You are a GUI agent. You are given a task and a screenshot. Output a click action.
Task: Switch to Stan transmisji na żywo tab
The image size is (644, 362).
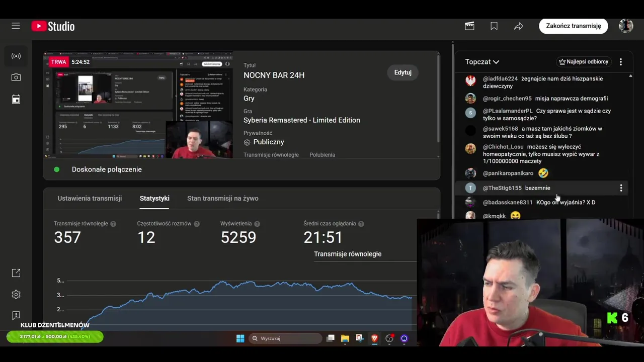point(223,198)
